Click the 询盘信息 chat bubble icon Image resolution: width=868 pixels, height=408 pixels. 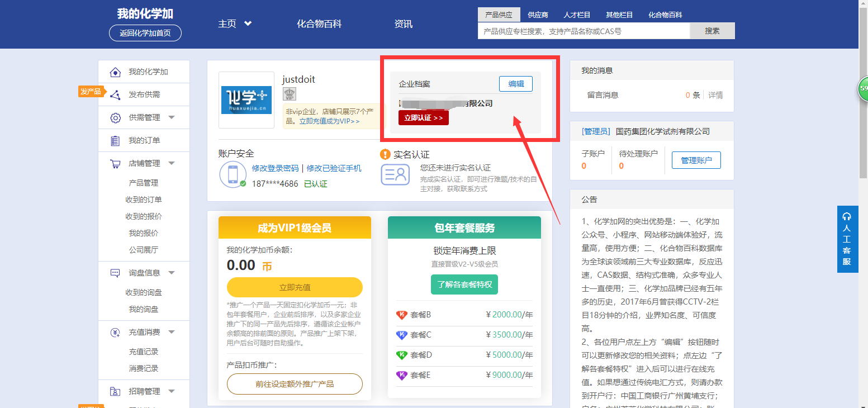[x=115, y=273]
